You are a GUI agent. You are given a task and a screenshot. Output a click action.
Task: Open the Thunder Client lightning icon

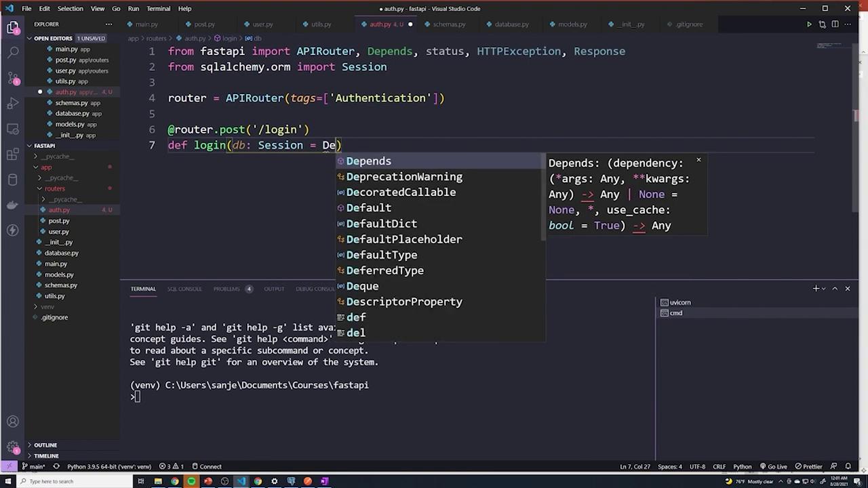coord(13,230)
